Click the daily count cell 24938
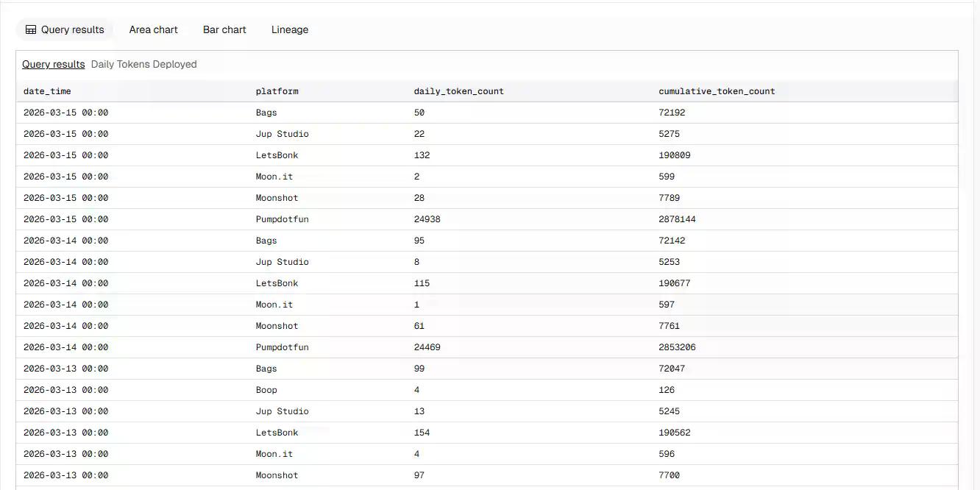The width and height of the screenshot is (980, 490). coord(427,219)
